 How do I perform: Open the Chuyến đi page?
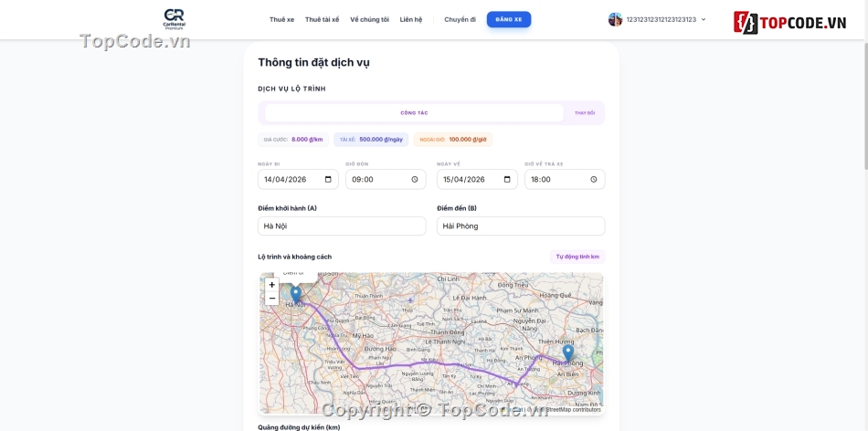[460, 19]
